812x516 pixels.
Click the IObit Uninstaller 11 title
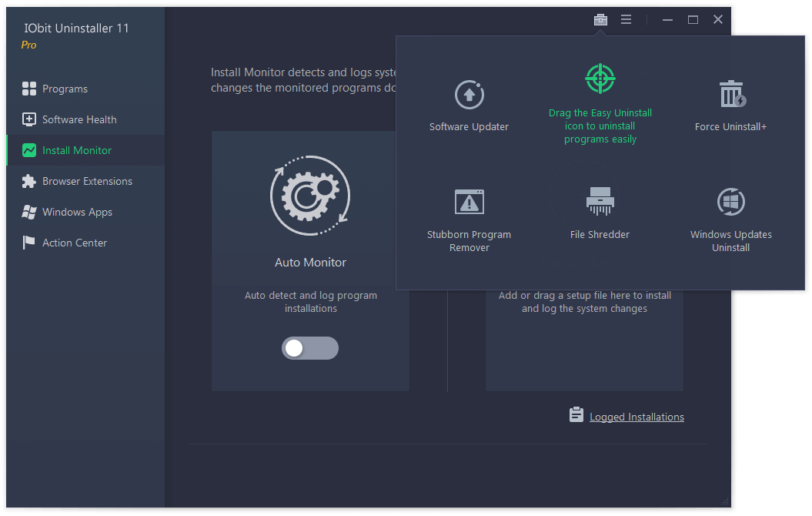(x=76, y=28)
